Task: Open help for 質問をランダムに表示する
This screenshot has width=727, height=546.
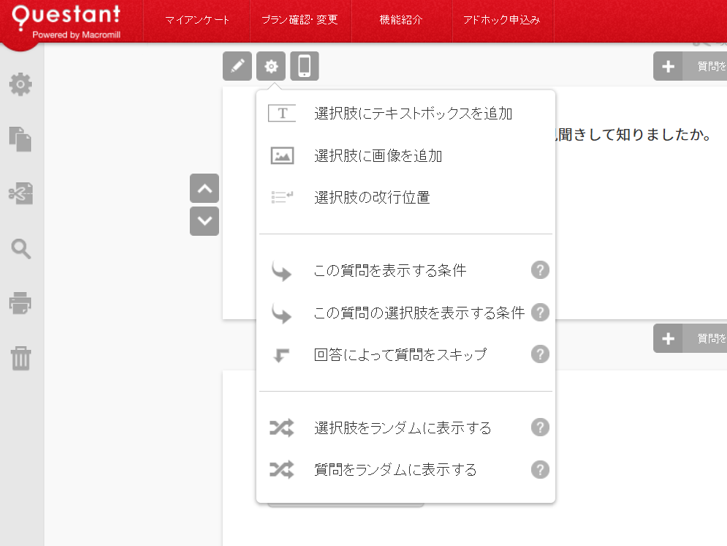Action: click(x=540, y=469)
